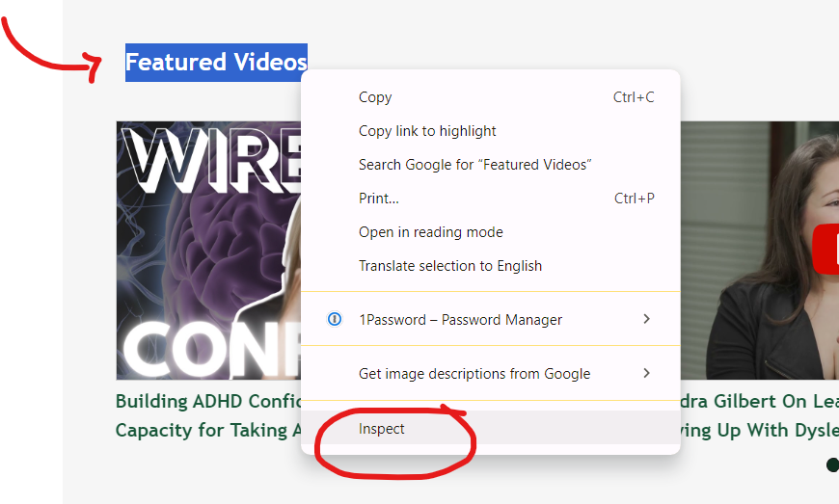
Task: Expand the 1Password submenu arrow
Action: [x=646, y=319]
